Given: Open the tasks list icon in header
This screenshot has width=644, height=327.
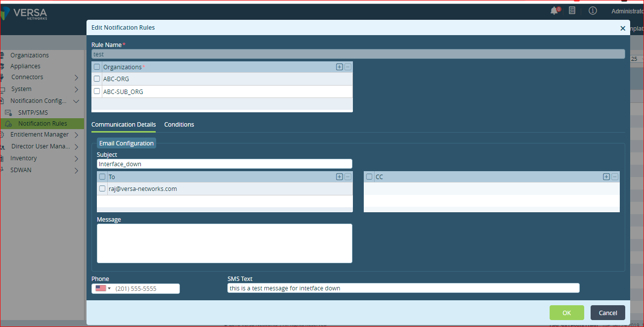Looking at the screenshot, I should [572, 10].
